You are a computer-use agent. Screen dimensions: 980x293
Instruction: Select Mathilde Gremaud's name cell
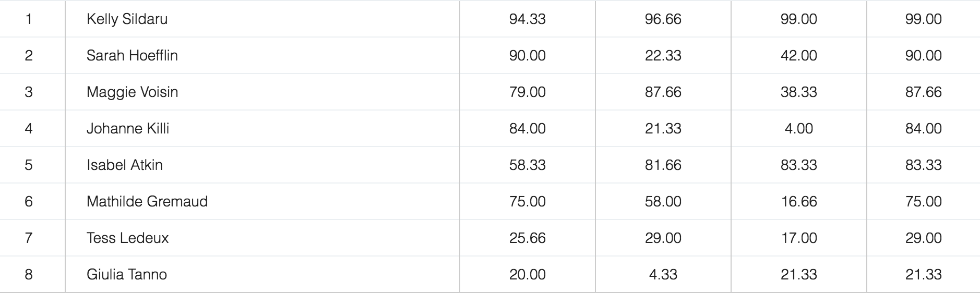(147, 202)
